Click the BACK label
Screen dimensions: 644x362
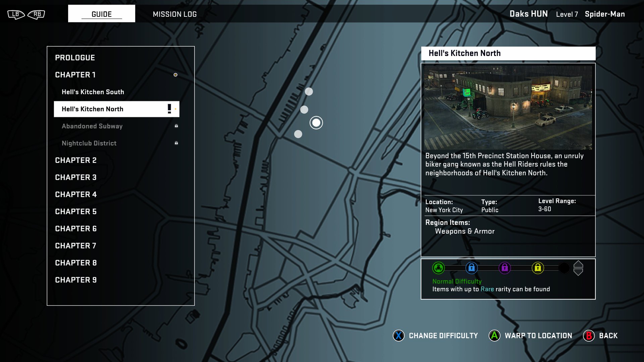point(608,336)
